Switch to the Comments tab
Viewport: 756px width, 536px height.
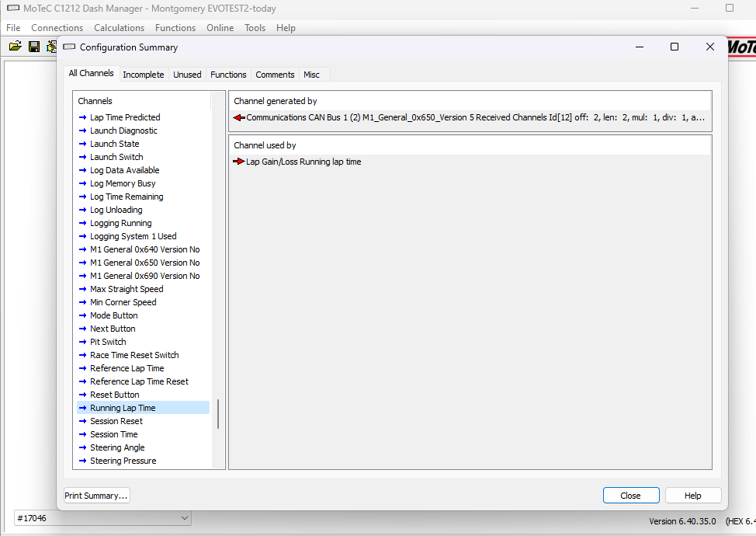[x=275, y=75]
